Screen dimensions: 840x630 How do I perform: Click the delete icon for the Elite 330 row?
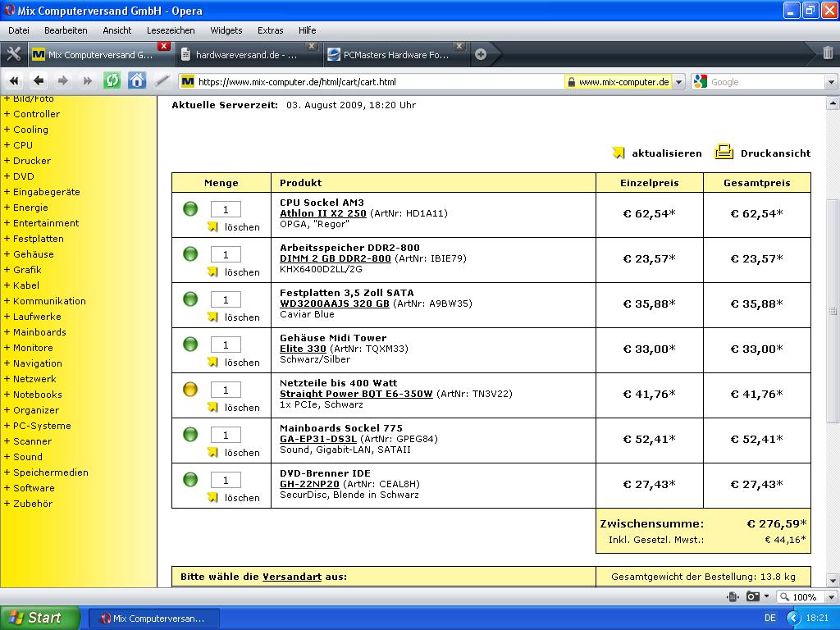[x=212, y=362]
